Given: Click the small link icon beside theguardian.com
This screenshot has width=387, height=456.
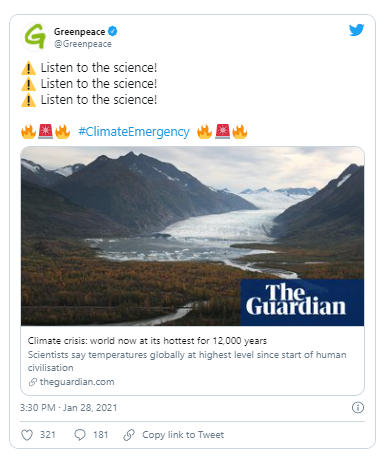Looking at the screenshot, I should click(x=32, y=382).
